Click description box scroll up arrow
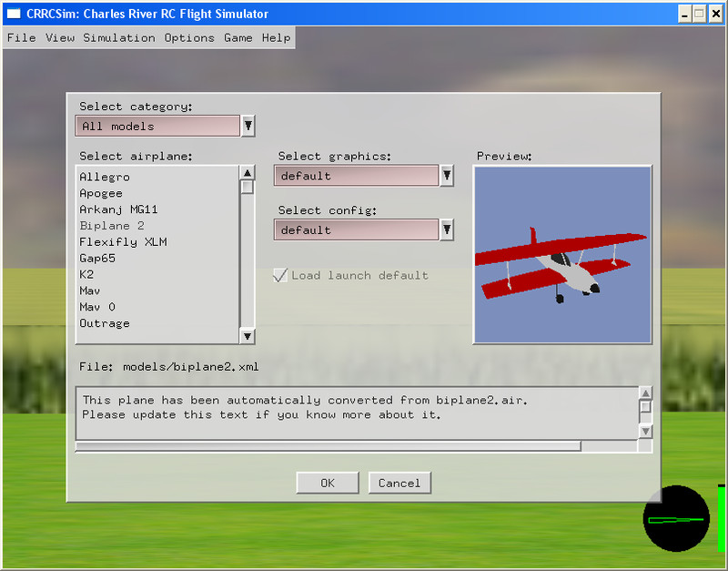This screenshot has height=571, width=728. (645, 393)
